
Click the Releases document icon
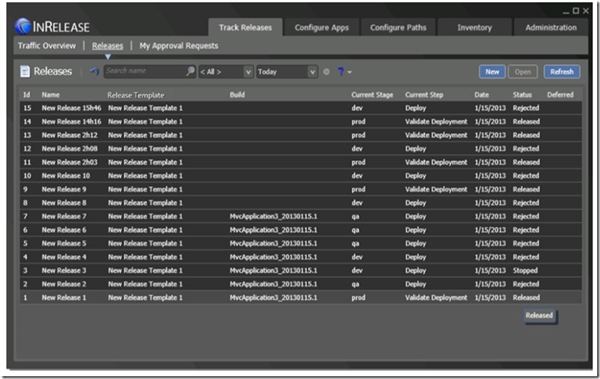(25, 71)
